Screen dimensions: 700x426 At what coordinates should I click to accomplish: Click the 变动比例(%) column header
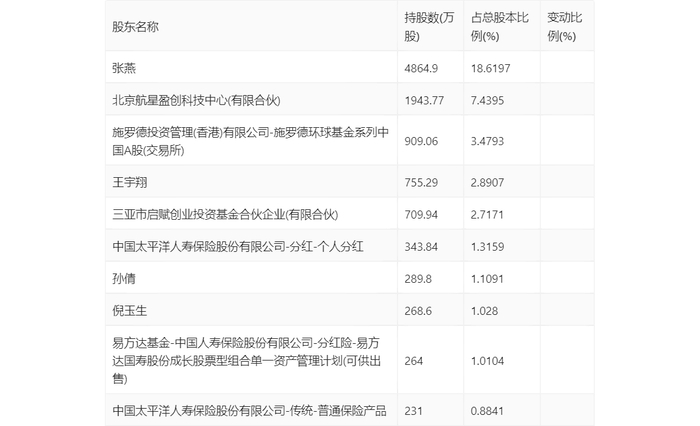564,27
